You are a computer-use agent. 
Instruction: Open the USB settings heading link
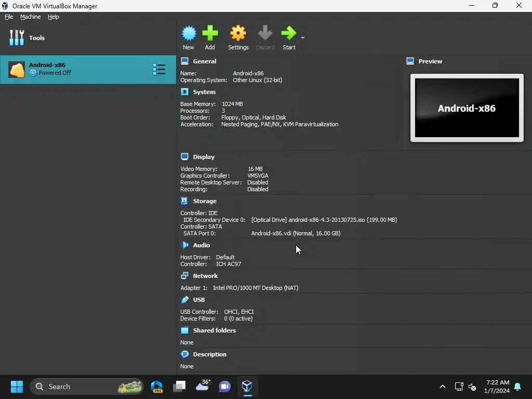click(199, 300)
